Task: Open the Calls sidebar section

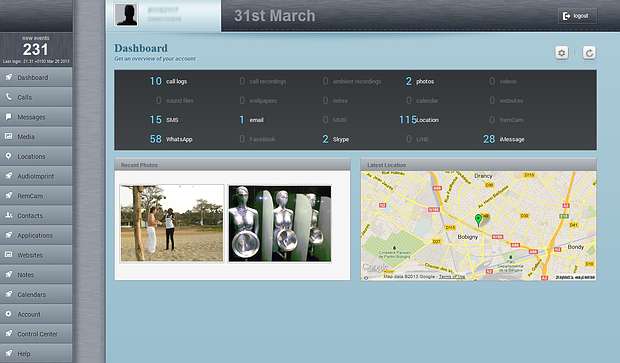Action: (x=36, y=97)
